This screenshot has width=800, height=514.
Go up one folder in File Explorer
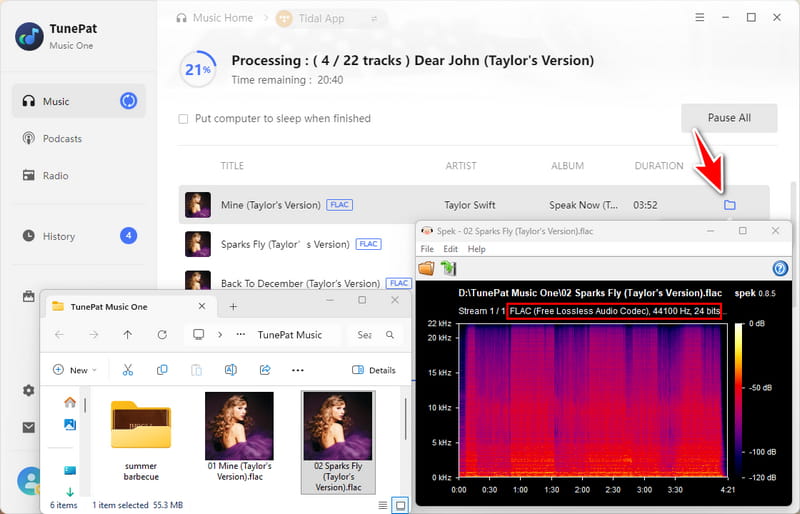128,335
